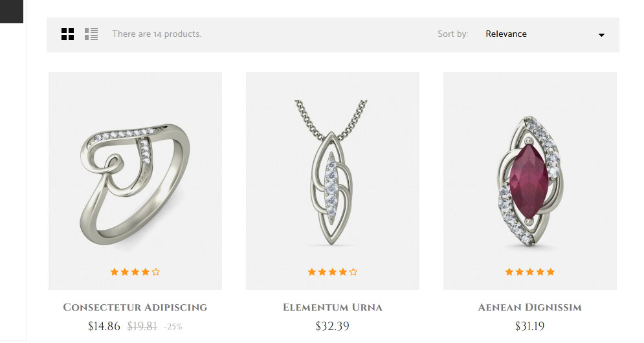
Task: Click the Aenean Dignissim product title
Action: coord(530,307)
